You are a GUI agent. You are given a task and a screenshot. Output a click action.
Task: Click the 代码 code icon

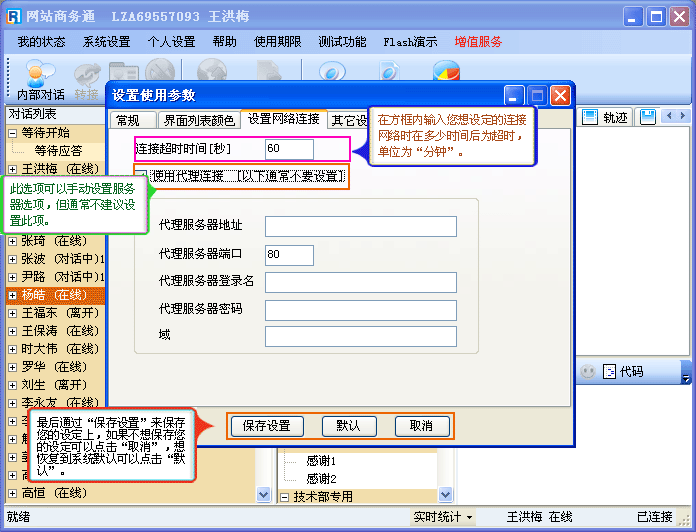(609, 371)
